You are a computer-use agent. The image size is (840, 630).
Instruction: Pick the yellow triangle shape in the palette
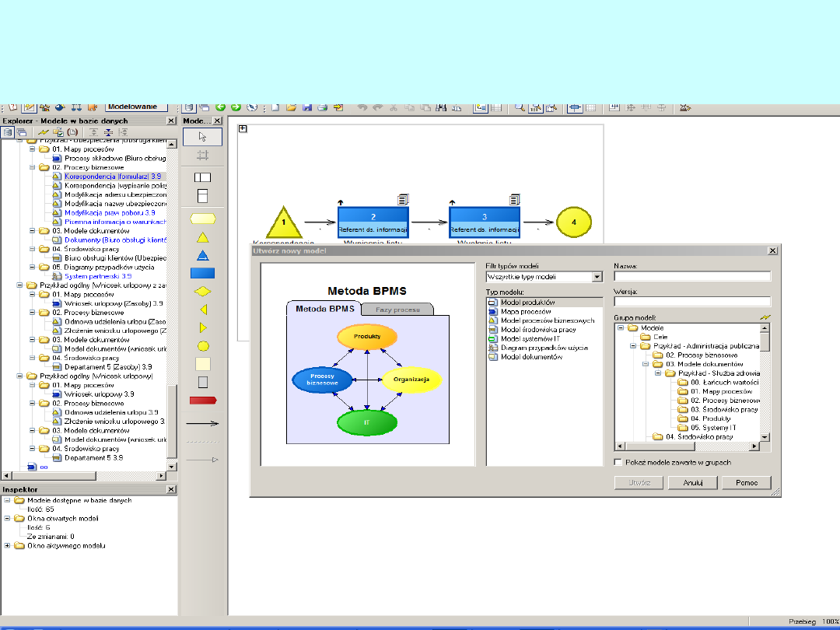[202, 237]
